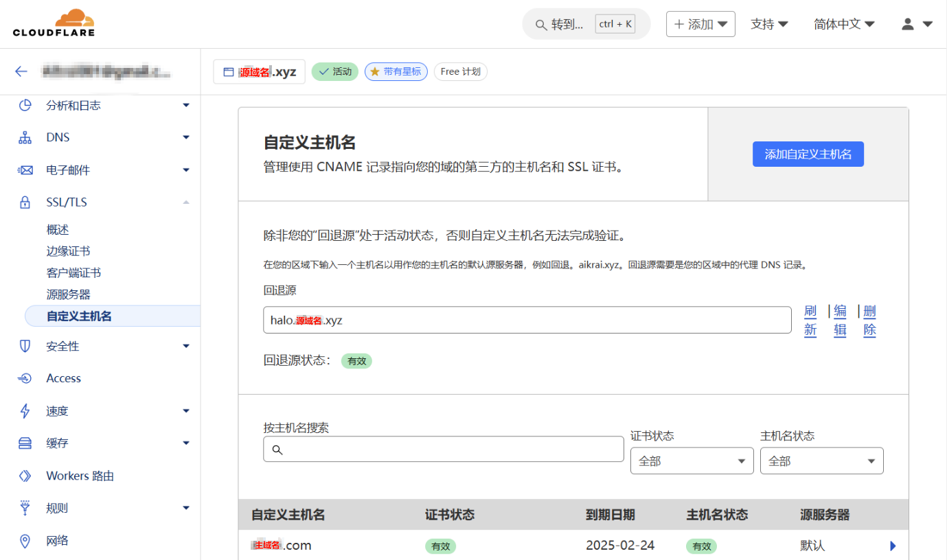Expand the DNS section arrow
This screenshot has height=560, width=947.
pos(186,137)
